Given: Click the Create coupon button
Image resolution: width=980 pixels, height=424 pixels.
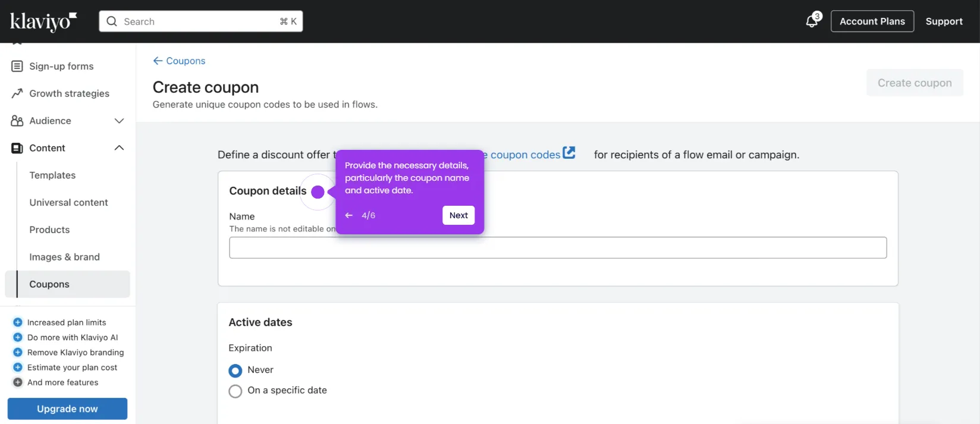Looking at the screenshot, I should point(915,83).
